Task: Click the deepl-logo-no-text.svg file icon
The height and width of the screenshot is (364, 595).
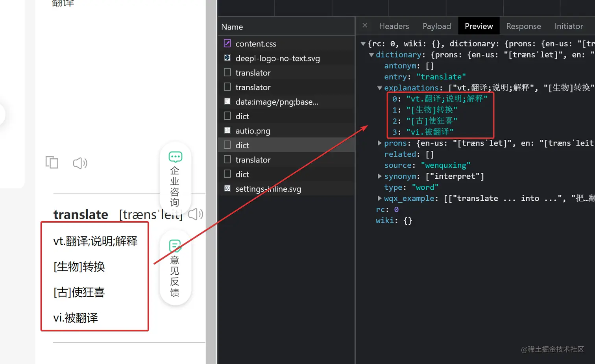Action: click(x=227, y=58)
